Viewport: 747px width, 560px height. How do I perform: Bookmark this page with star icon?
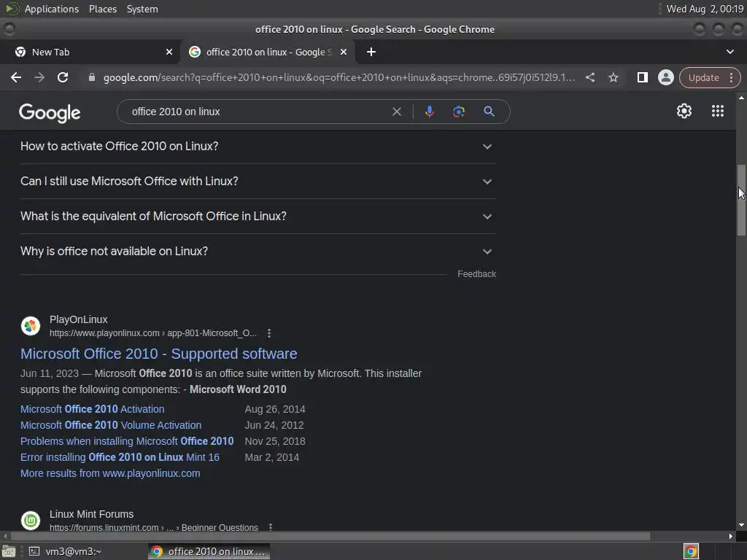click(x=613, y=77)
